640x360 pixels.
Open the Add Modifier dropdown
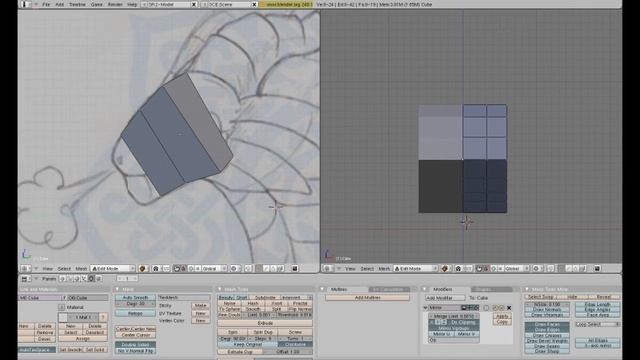pos(445,298)
